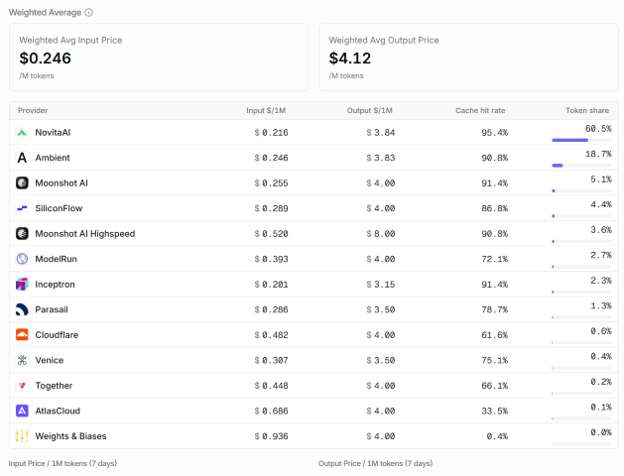Sort by Token share column header
This screenshot has width=624, height=476.
click(587, 110)
